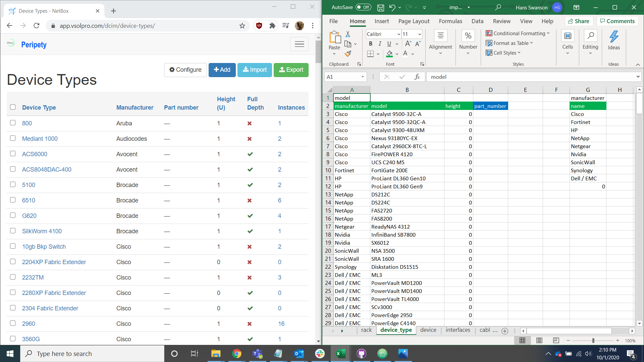Check the box for 2232TM
644x362 pixels.
pyautogui.click(x=13, y=277)
